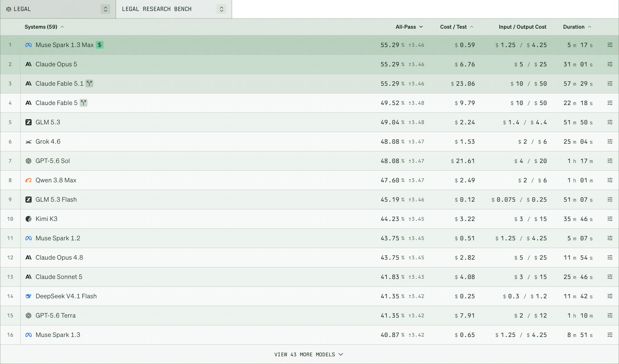Click sliders icon in Grok 4.6 row
This screenshot has width=619, height=364.
(x=610, y=142)
